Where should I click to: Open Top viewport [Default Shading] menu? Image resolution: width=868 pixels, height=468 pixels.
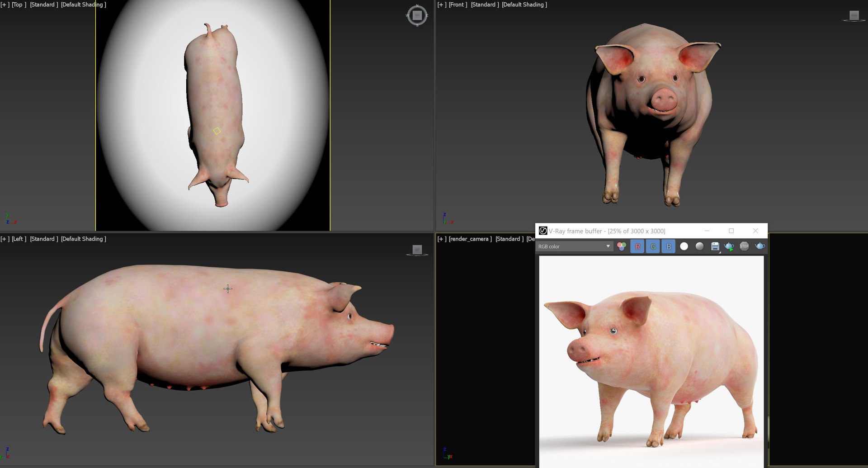click(x=84, y=5)
